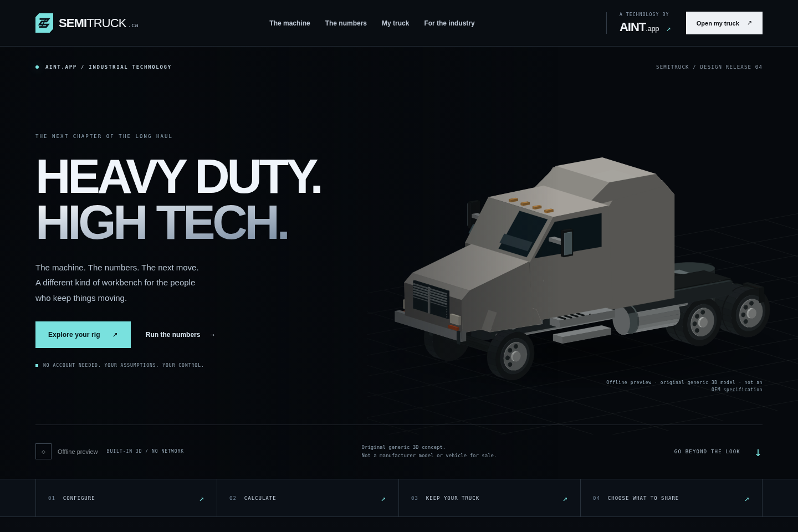Open For the industry nav item
This screenshot has width=798, height=532.
[x=449, y=23]
